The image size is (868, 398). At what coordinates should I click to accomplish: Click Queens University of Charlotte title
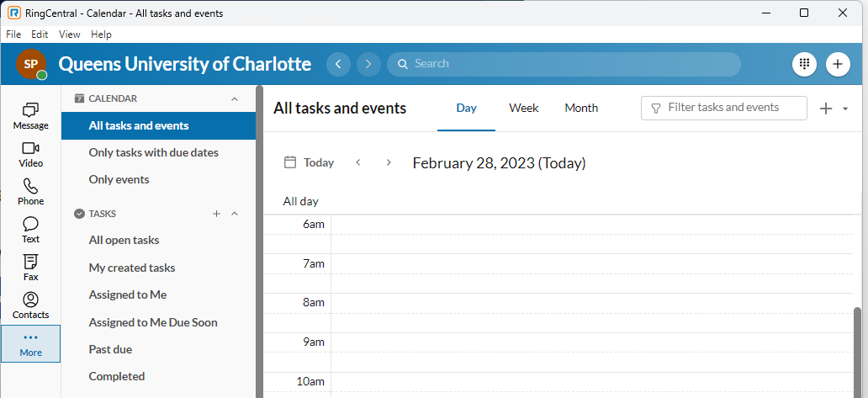click(x=184, y=64)
